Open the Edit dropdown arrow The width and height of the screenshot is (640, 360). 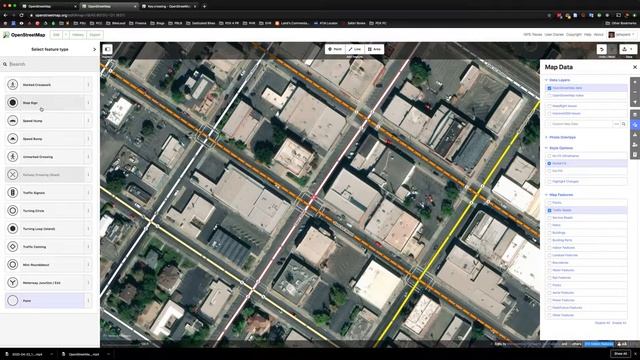click(66, 35)
